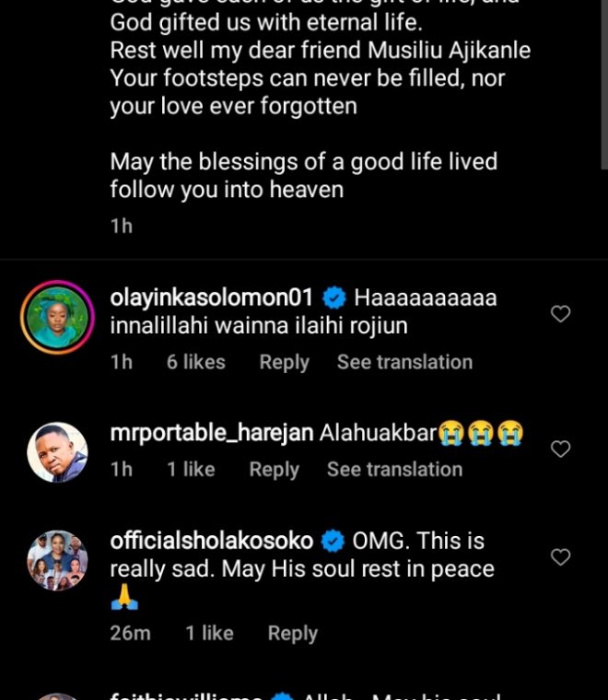View officialsholakosoko's profile picture

57,560
